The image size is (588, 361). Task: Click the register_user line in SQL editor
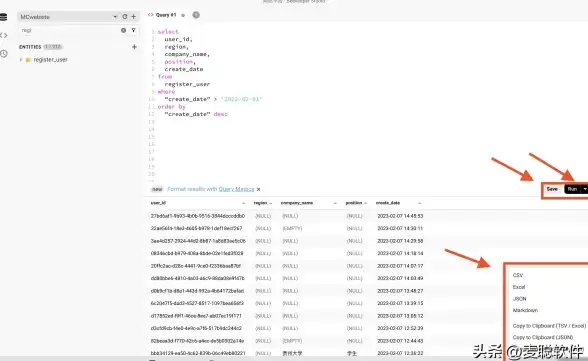[x=187, y=84]
